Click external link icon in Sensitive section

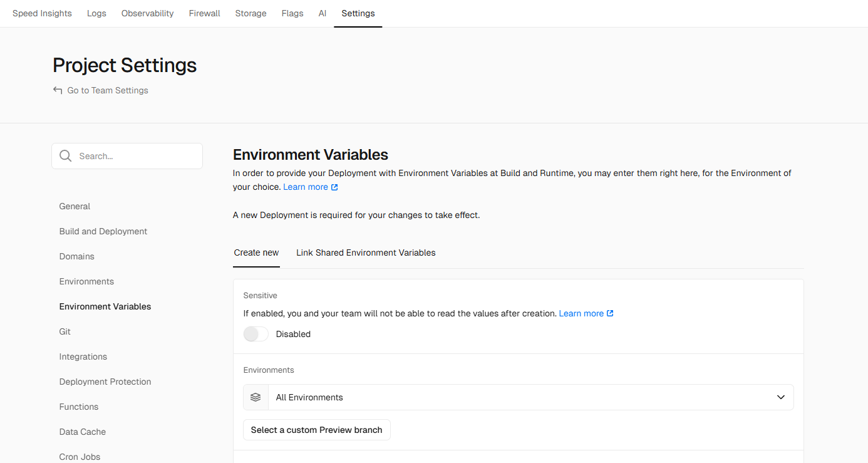click(x=611, y=313)
